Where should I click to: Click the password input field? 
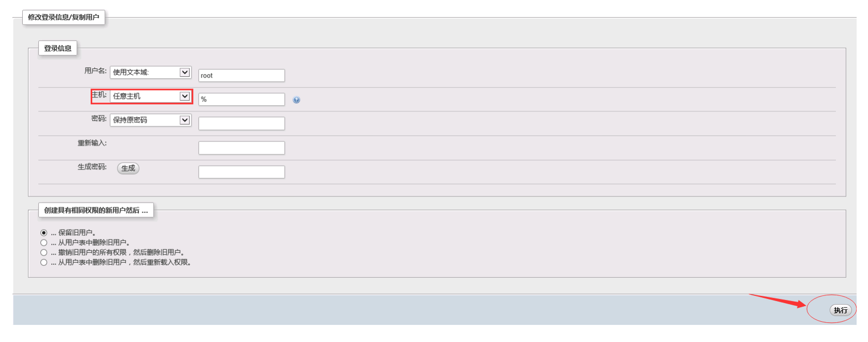241,123
